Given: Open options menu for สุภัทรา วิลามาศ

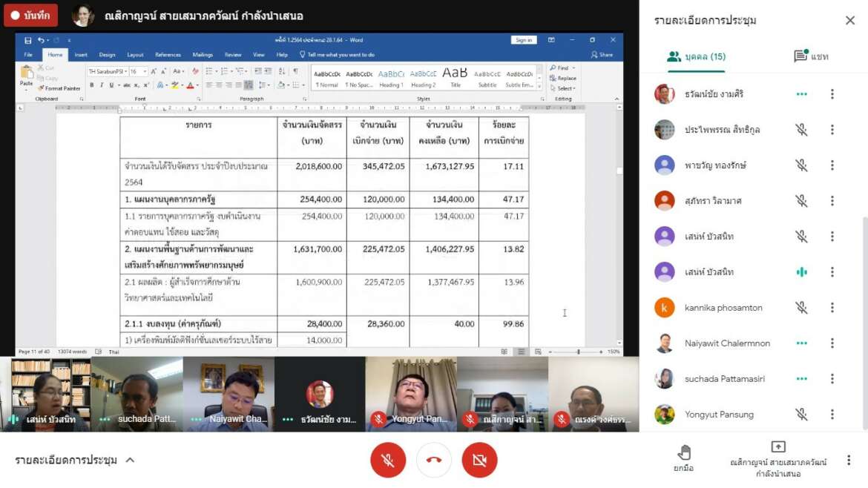Looking at the screenshot, I should click(832, 201).
